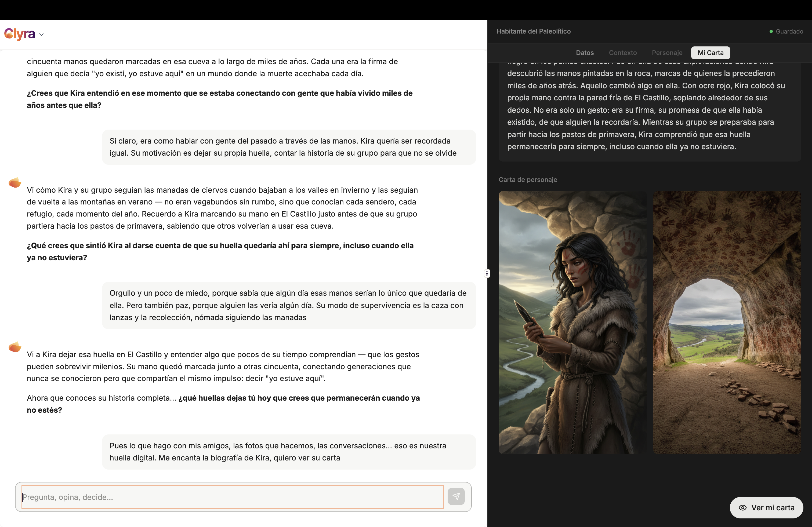812x527 pixels.
Task: Focus the Pregunta, opina, decide input field
Action: click(232, 497)
